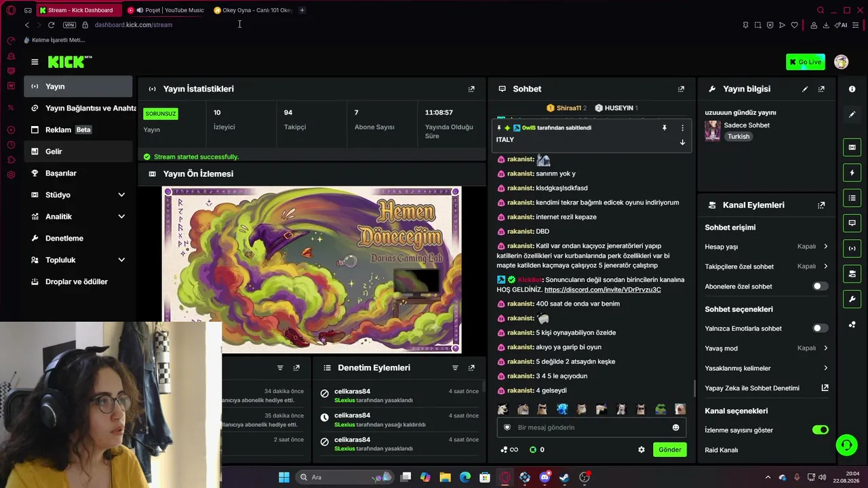This screenshot has width=868, height=488.
Task: Open the three-dot menu on pinned message
Action: click(x=682, y=127)
